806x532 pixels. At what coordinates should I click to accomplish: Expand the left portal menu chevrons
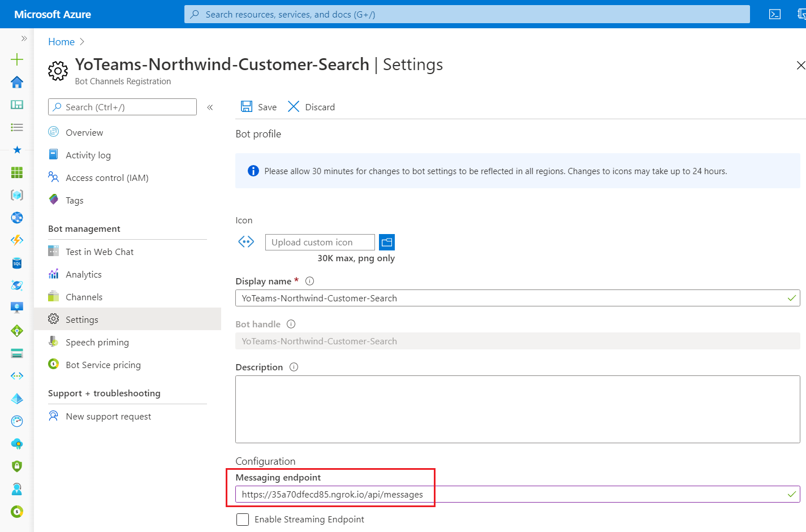[24, 38]
